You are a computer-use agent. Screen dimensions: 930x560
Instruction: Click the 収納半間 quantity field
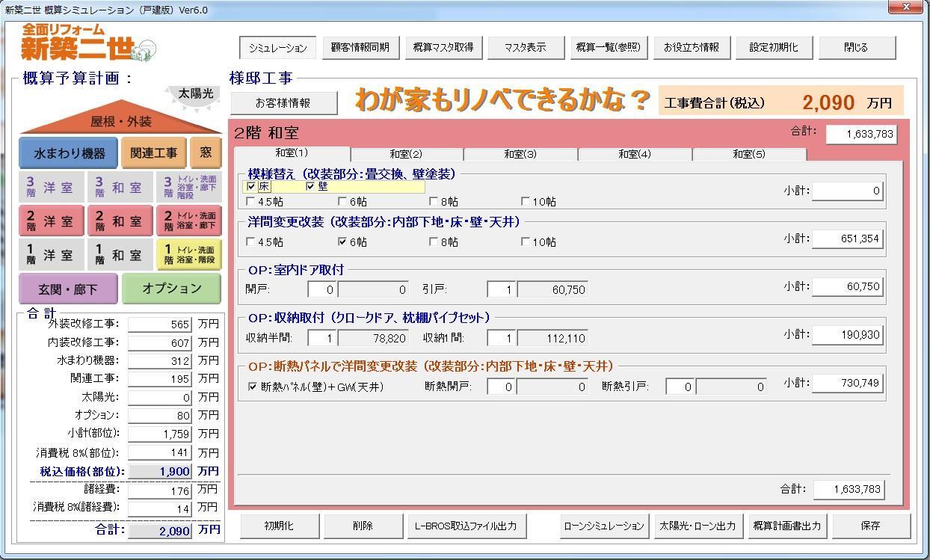coord(321,338)
